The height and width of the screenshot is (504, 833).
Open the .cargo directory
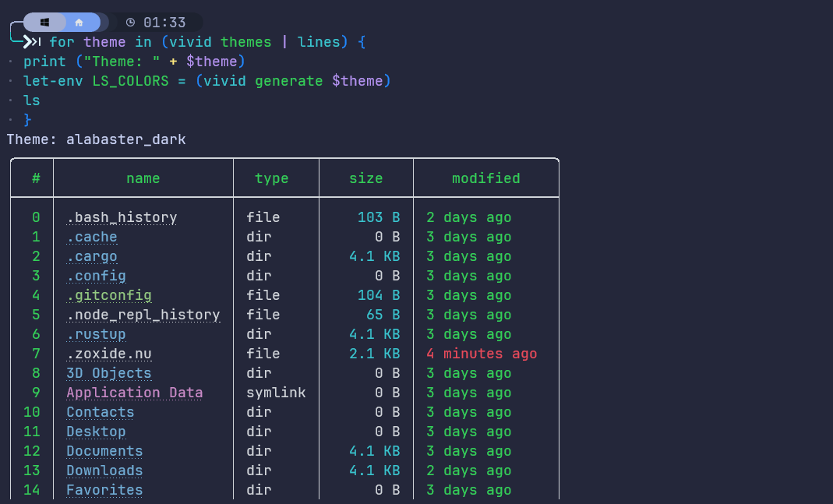coord(91,256)
